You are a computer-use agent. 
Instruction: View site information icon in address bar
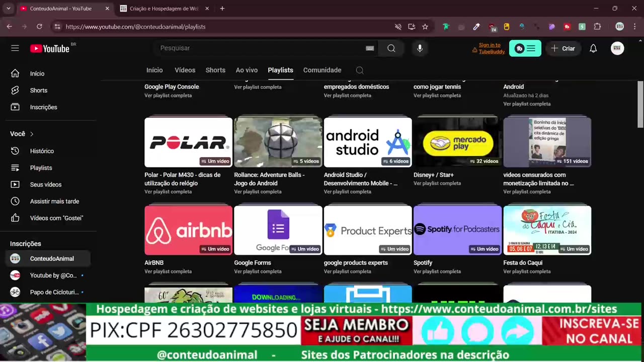[57, 27]
